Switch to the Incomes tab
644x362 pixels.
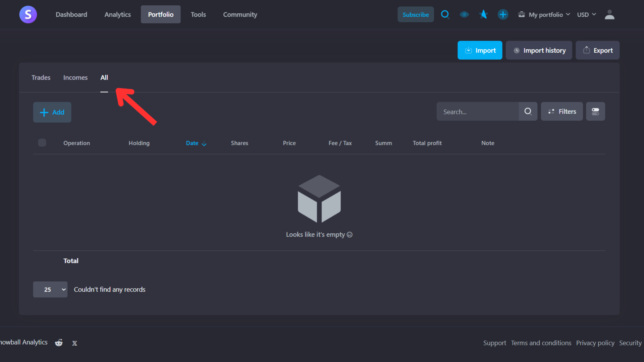[75, 77]
